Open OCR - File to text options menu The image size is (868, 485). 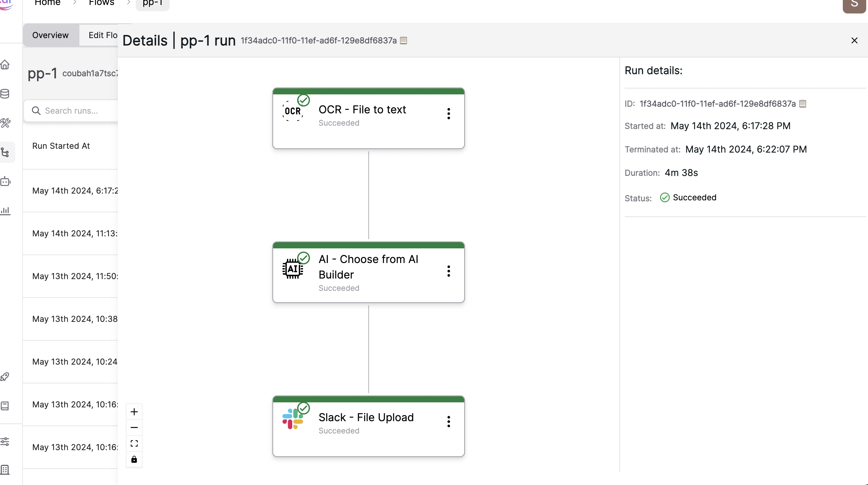448,114
